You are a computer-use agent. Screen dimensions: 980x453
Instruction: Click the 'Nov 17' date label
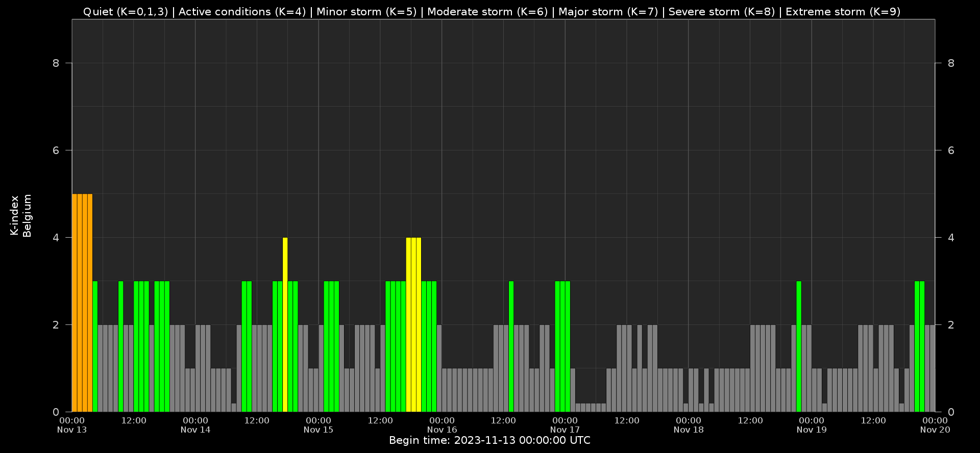pos(565,430)
